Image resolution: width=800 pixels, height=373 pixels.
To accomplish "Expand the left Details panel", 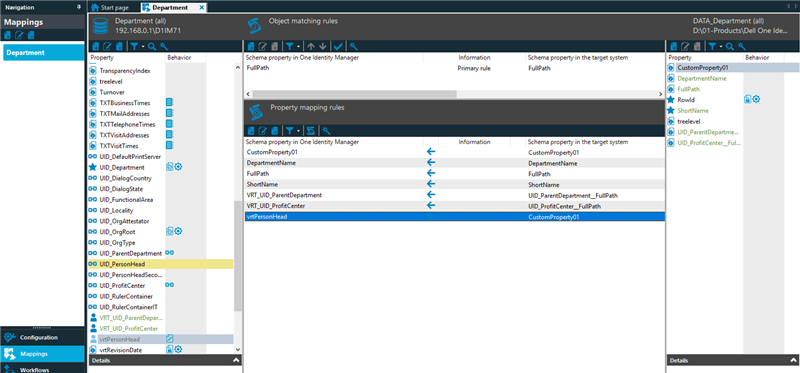I will [x=236, y=360].
